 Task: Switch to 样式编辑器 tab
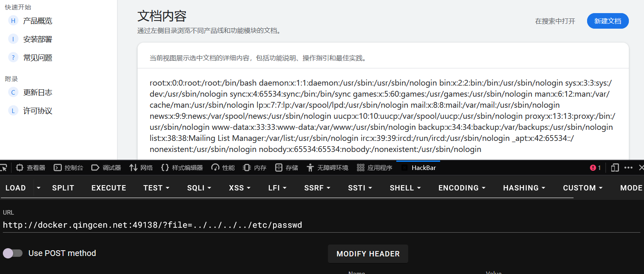(182, 168)
